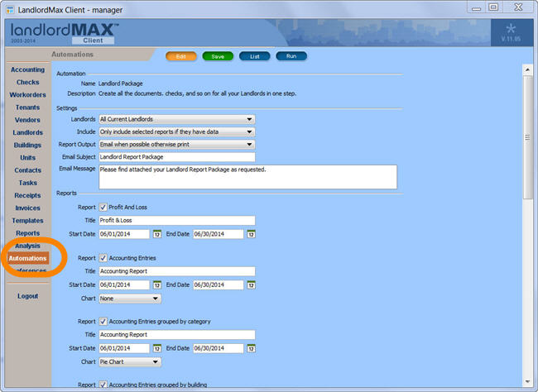
Task: Toggle Accounting Entries grouped by category checkbox
Action: point(103,322)
